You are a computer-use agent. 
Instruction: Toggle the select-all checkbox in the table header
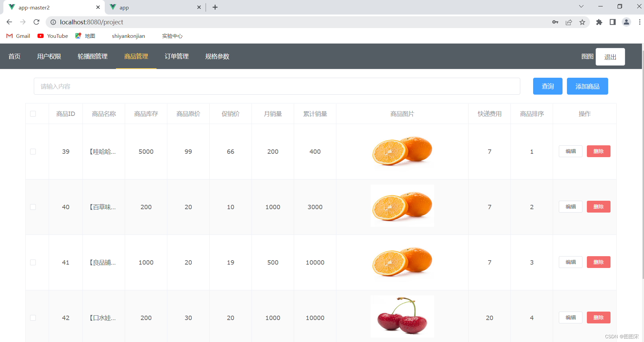[32, 114]
